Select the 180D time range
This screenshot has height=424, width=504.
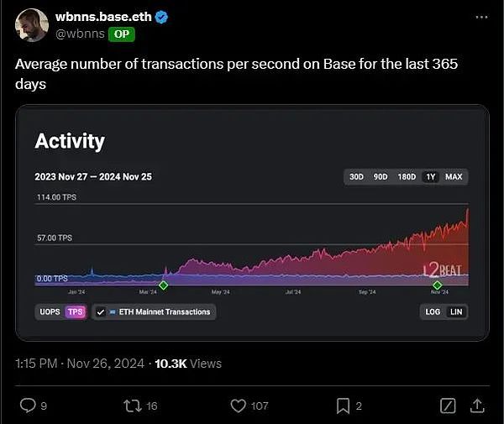point(406,177)
